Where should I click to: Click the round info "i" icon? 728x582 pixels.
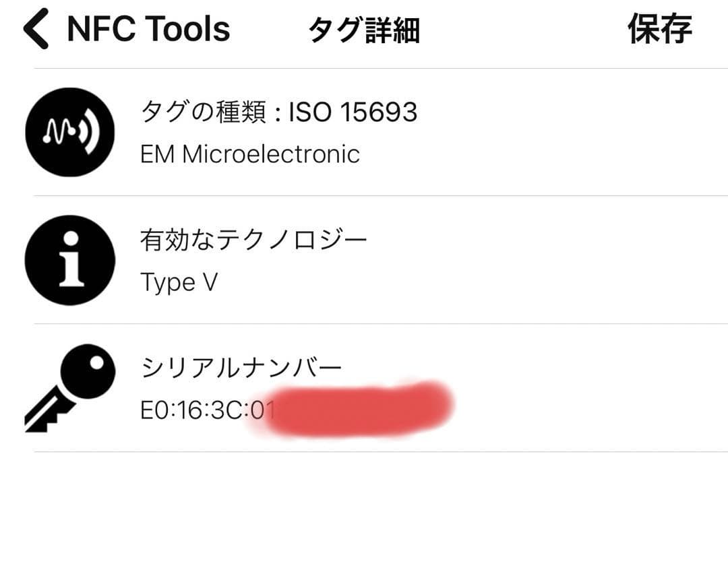[x=69, y=260]
